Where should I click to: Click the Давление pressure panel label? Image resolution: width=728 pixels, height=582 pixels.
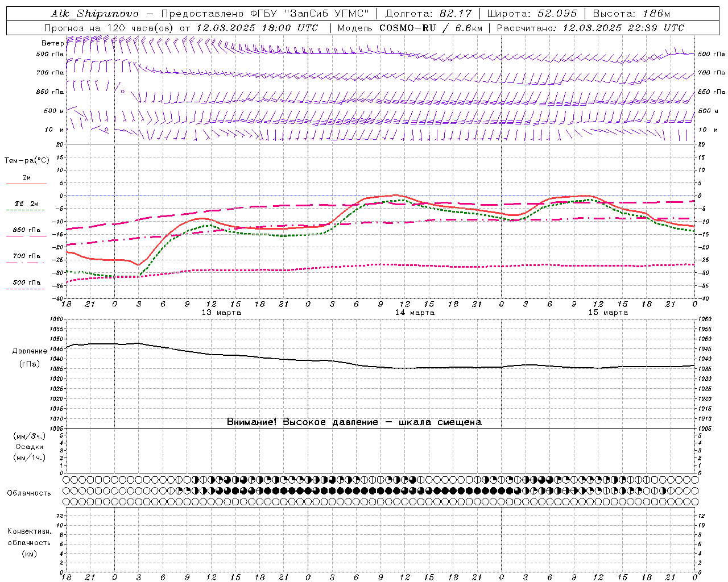(x=30, y=351)
